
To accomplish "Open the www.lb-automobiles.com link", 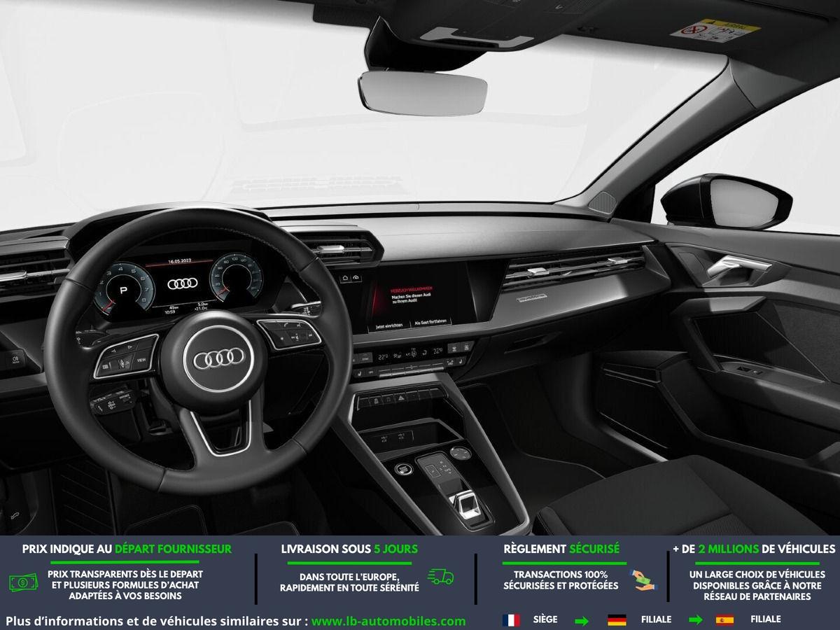I will [388, 621].
